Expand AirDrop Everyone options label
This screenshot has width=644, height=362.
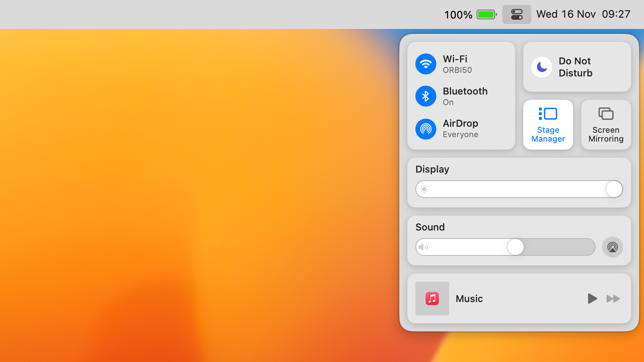[x=460, y=129]
